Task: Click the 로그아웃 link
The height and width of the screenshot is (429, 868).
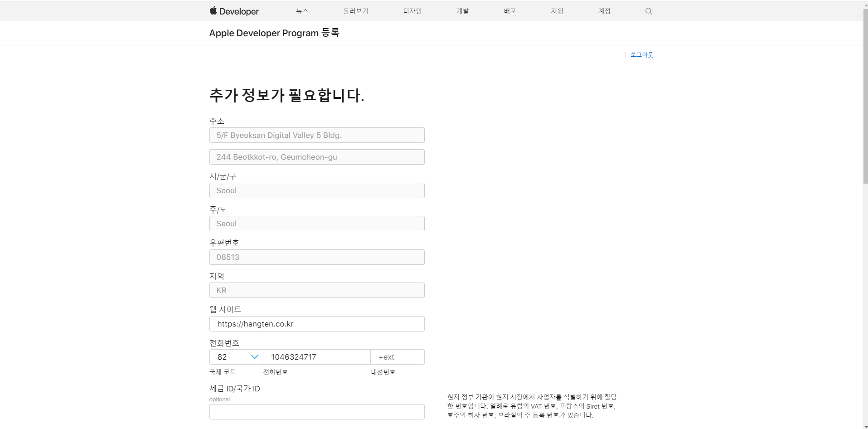Action: pyautogui.click(x=642, y=55)
